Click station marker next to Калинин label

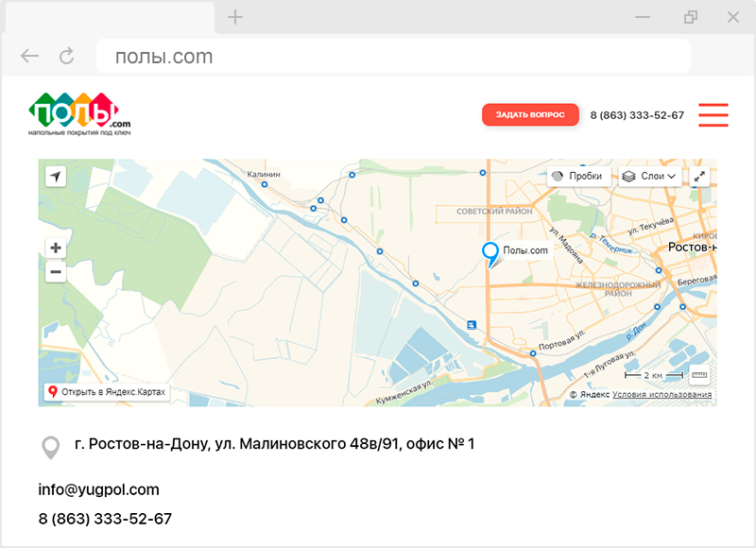pos(265,184)
